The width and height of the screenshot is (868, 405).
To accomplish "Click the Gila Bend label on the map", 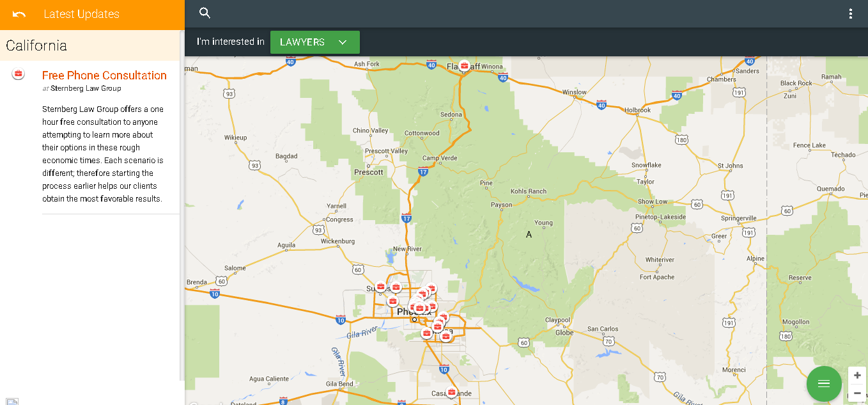I will (x=339, y=384).
